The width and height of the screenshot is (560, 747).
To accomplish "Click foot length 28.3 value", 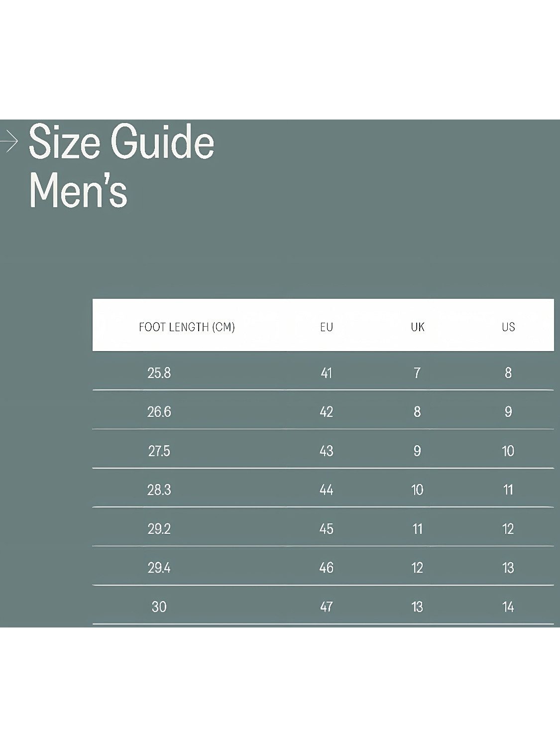I will click(x=159, y=490).
